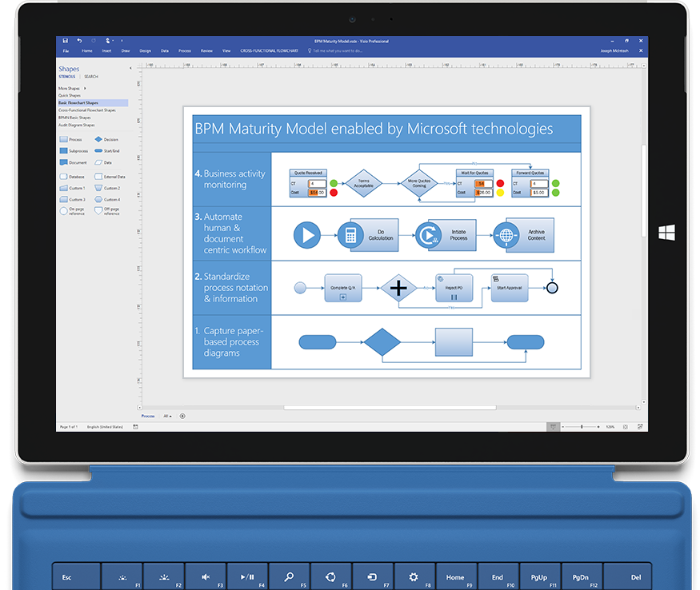Select the Document shape icon
The height and width of the screenshot is (590, 700).
pos(63,162)
